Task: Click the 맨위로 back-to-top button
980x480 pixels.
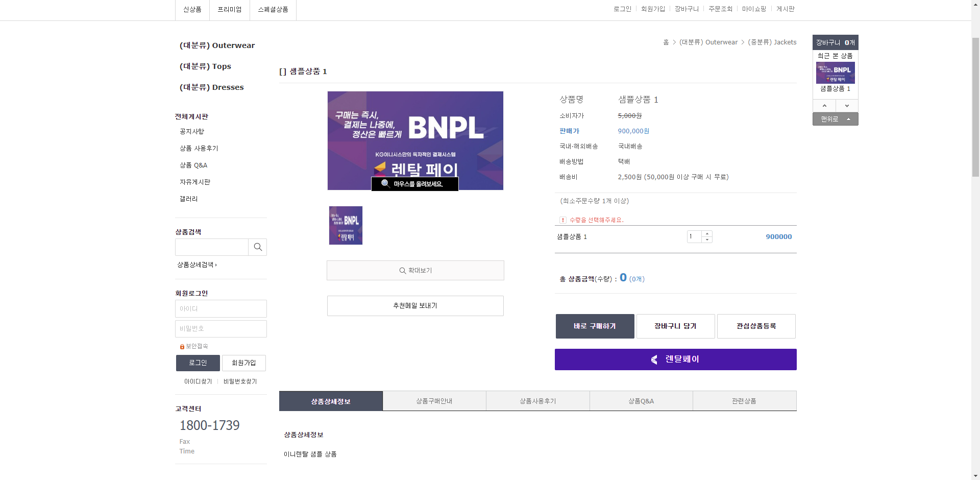Action: pos(836,119)
